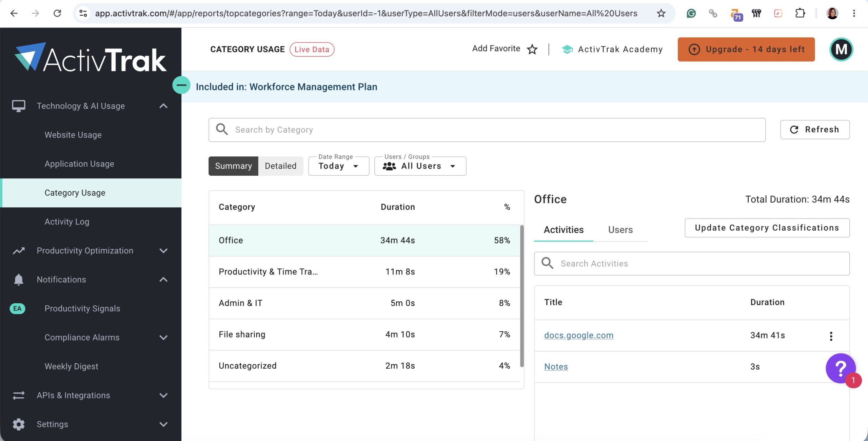The height and width of the screenshot is (441, 868).
Task: Click Update Category Classifications button
Action: coord(767,228)
